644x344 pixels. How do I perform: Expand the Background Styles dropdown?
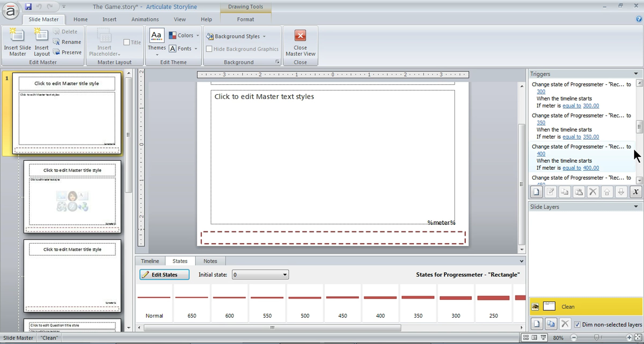[x=264, y=36]
